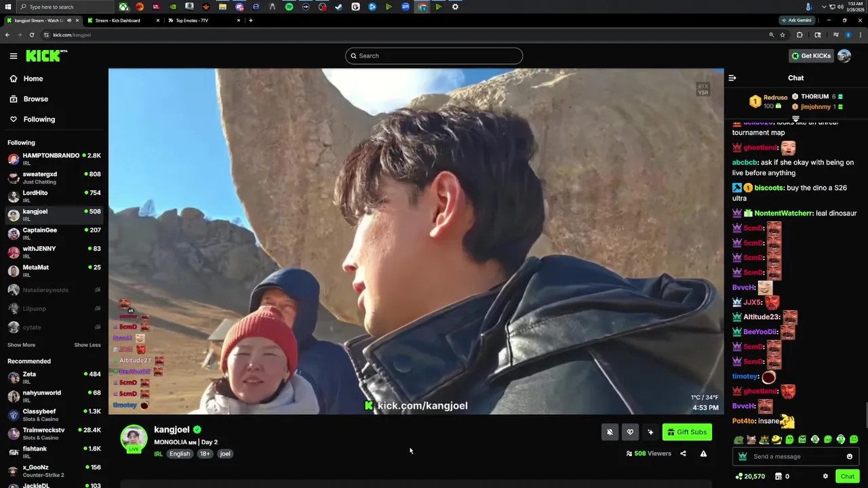
Task: Open Chrome extensions puzzle icon
Action: [800, 35]
